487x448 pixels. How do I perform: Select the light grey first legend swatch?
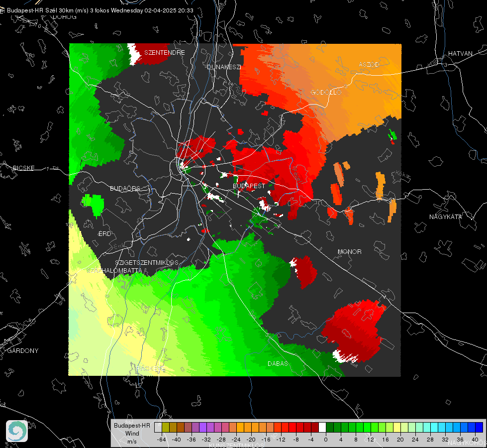click(158, 427)
